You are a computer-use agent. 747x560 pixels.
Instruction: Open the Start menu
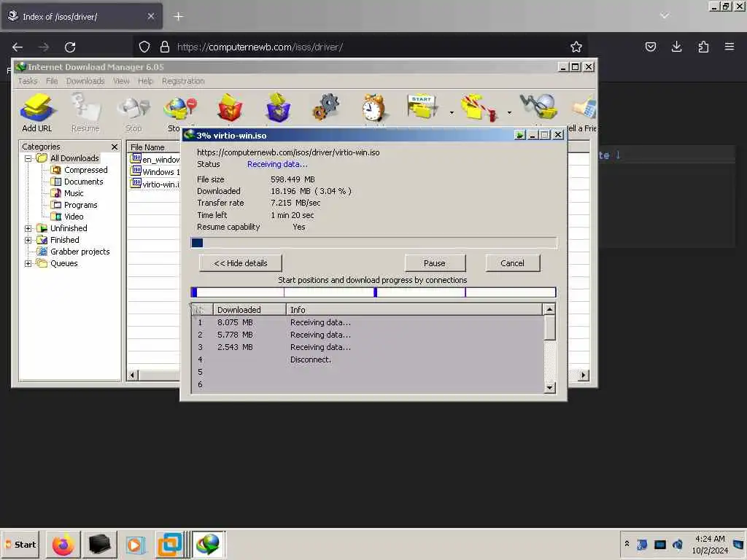tap(20, 544)
